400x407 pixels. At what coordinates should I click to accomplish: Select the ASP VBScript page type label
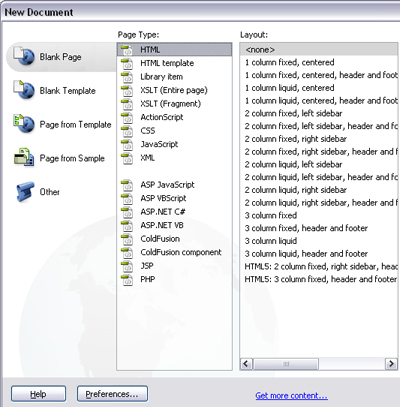163,198
